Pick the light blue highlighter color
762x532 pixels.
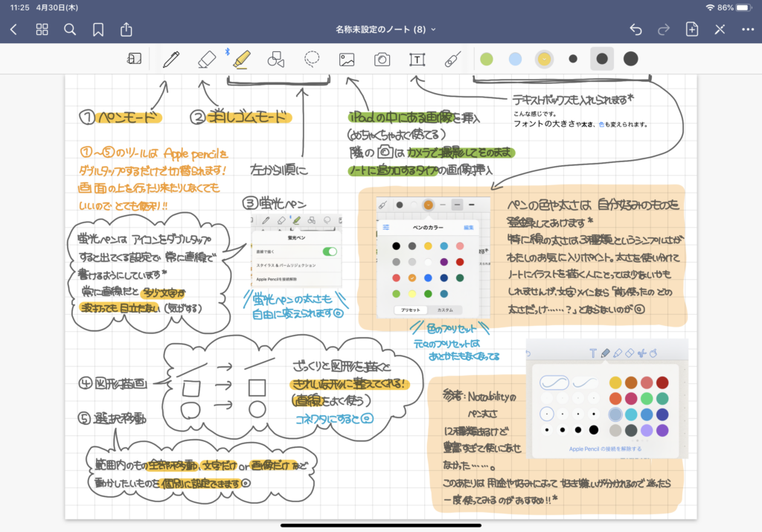pyautogui.click(x=515, y=59)
